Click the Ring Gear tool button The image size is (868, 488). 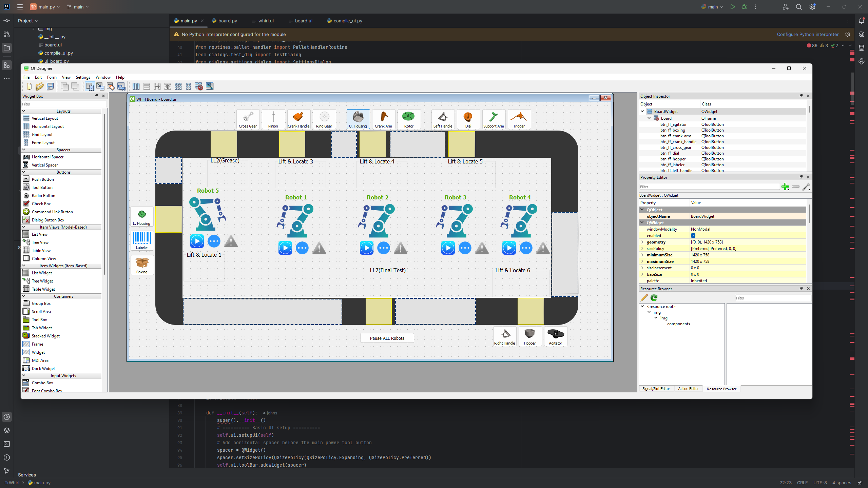(324, 119)
